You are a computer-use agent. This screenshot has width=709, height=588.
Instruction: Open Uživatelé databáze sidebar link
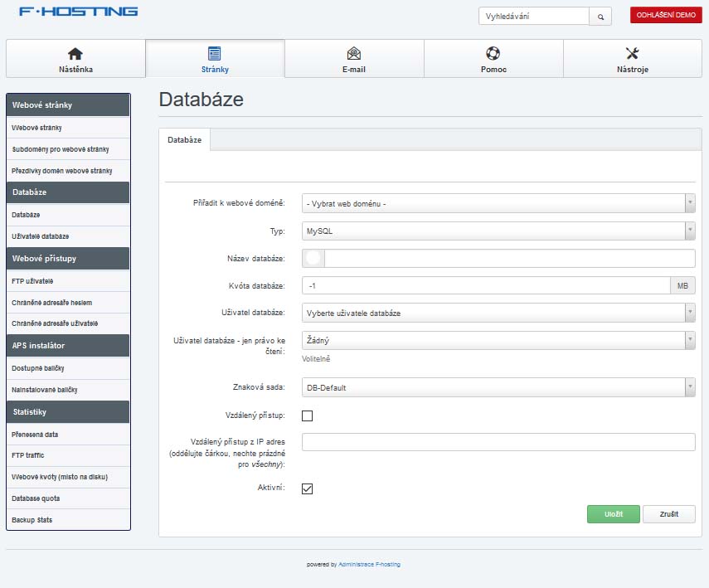click(68, 236)
